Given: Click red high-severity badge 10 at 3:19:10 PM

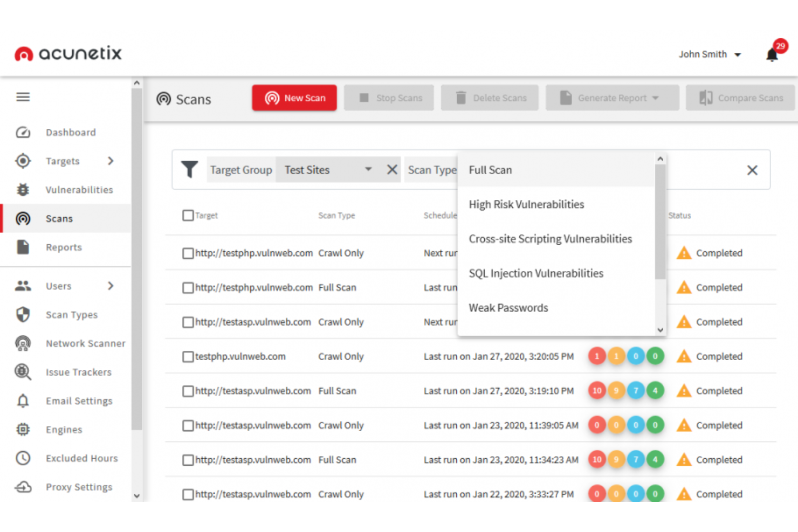Looking at the screenshot, I should tap(597, 391).
